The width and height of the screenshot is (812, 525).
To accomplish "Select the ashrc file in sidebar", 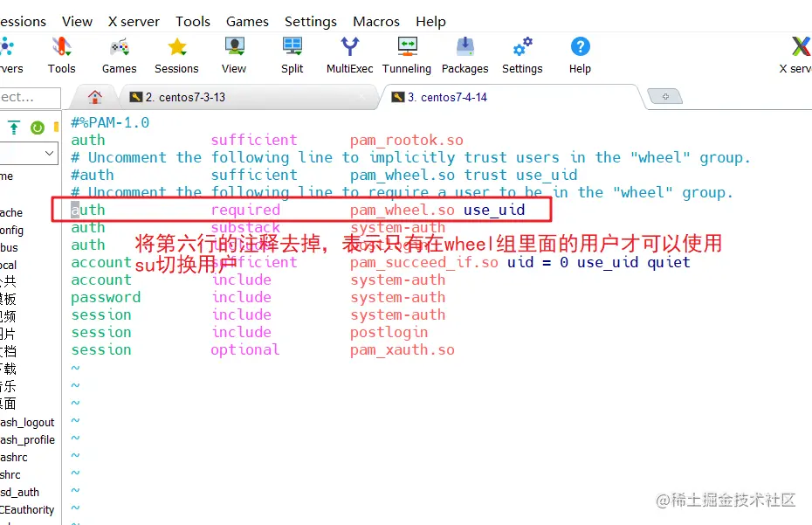I will (x=14, y=457).
